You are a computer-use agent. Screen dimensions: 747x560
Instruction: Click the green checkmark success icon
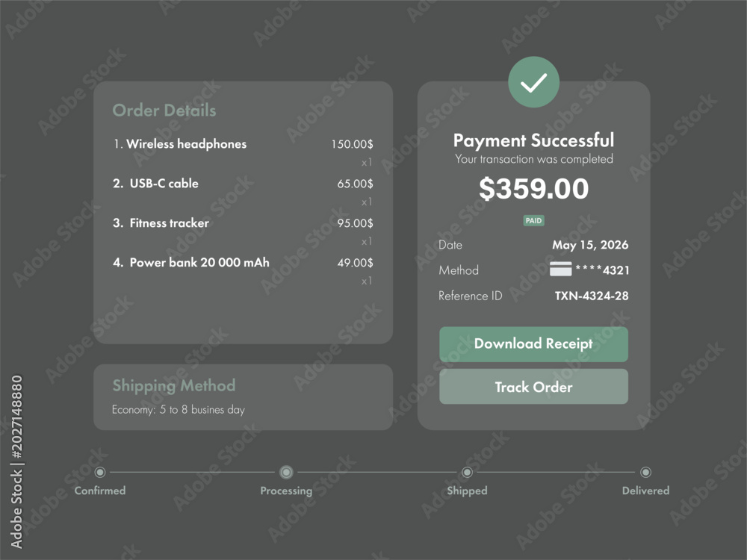(x=533, y=82)
